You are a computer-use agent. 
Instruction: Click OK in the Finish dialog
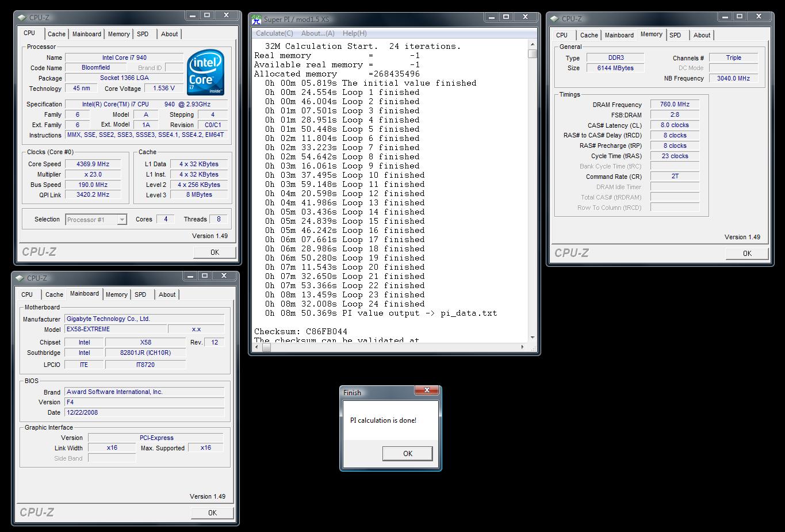[x=408, y=453]
